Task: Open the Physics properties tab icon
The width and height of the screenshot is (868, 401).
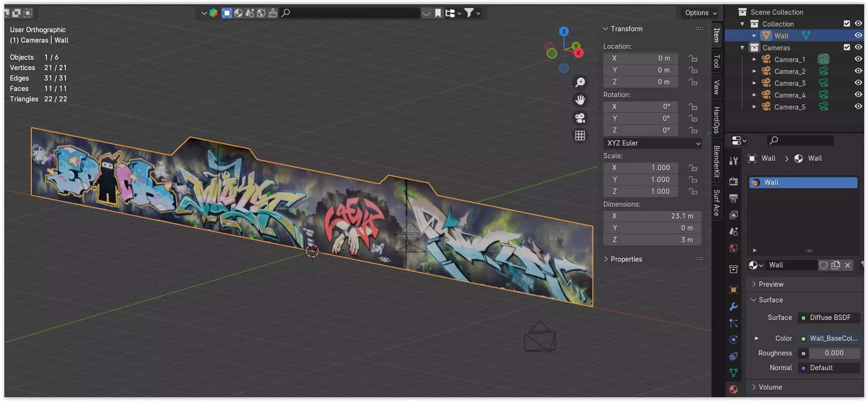Action: tap(733, 339)
